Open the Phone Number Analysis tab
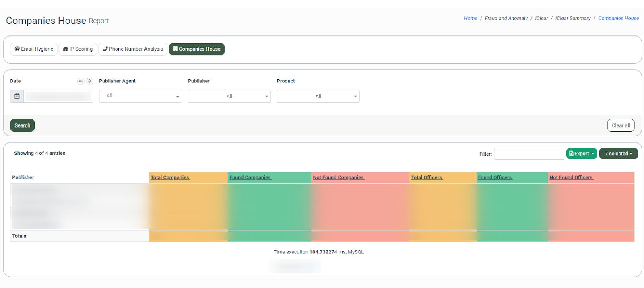The height and width of the screenshot is (288, 644). coord(133,49)
